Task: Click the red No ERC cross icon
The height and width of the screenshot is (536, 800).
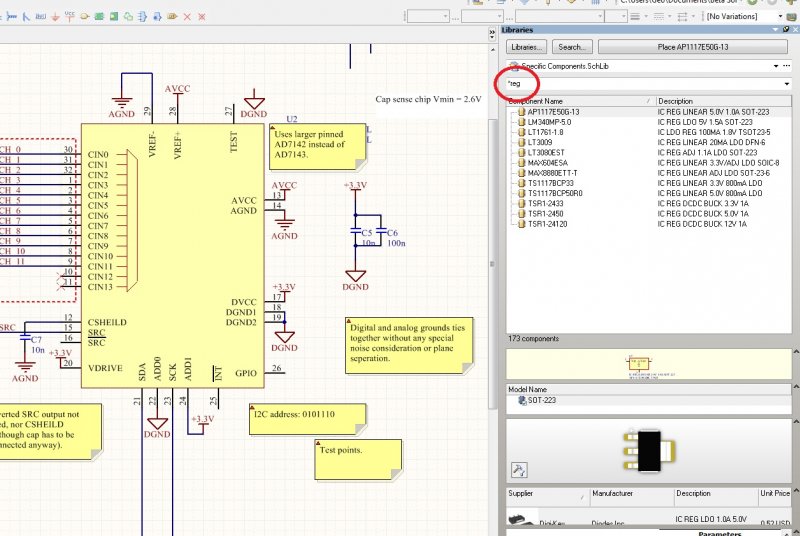Action: 189,17
